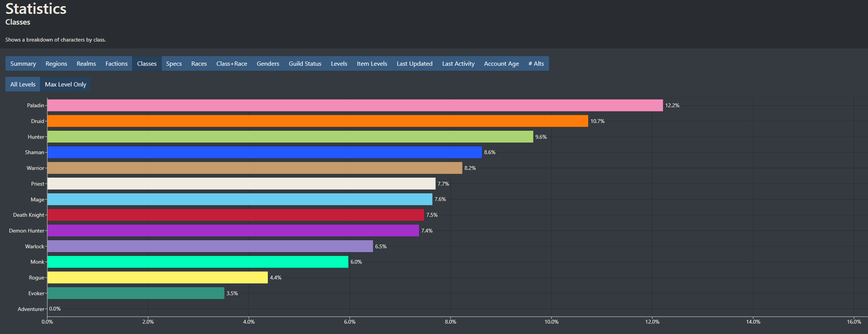Click the blue Shaman bar
Image resolution: width=868 pixels, height=334 pixels.
(x=264, y=152)
